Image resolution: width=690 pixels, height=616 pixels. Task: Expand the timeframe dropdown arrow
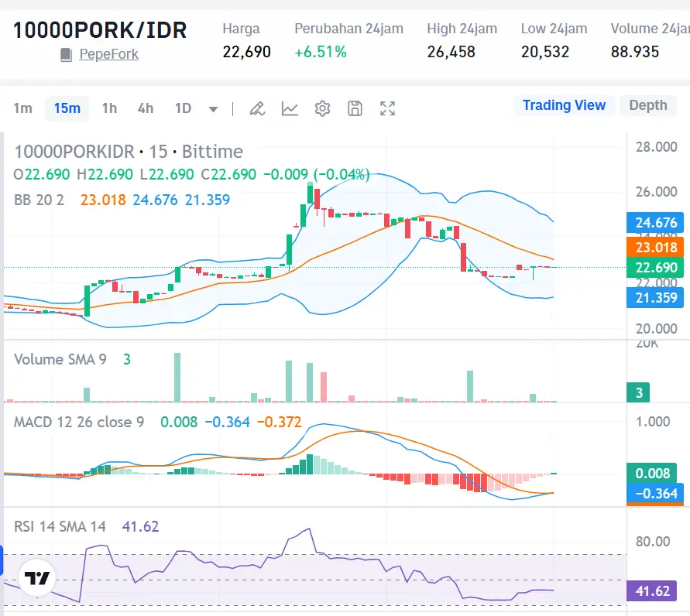[x=212, y=108]
